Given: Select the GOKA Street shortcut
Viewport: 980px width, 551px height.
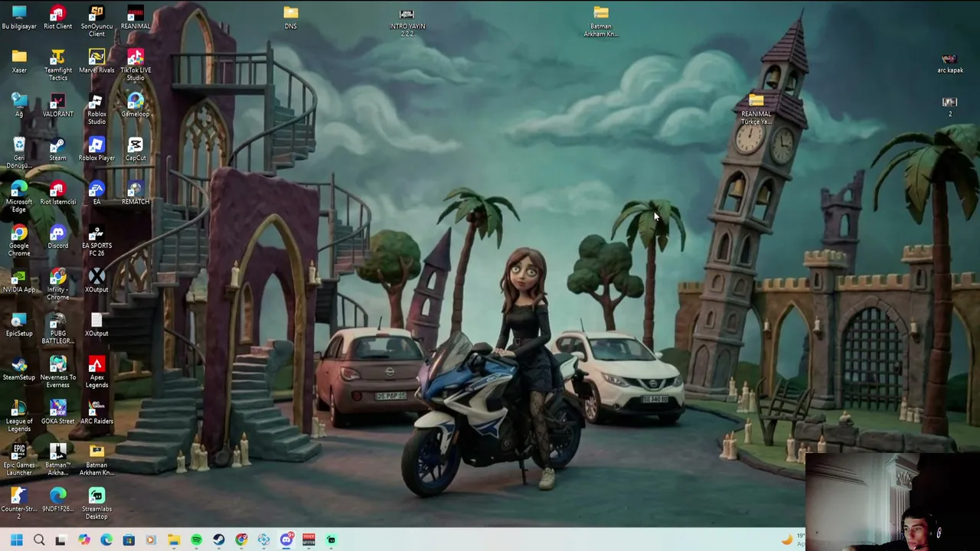Looking at the screenshot, I should (x=57, y=412).
